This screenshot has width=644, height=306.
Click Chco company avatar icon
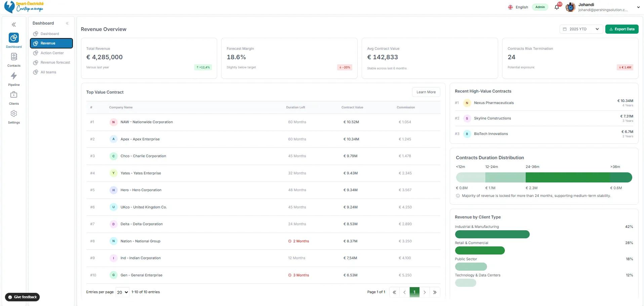coord(113,156)
